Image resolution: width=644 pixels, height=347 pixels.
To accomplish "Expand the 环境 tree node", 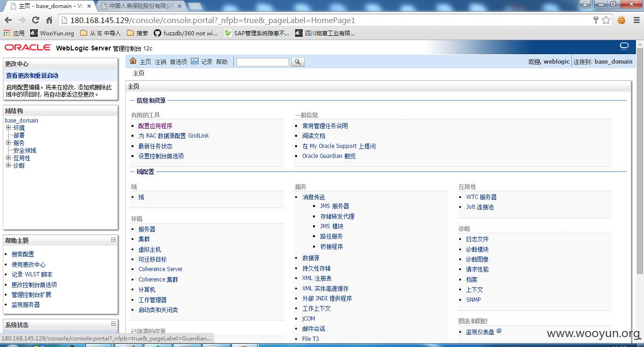I will [x=8, y=128].
